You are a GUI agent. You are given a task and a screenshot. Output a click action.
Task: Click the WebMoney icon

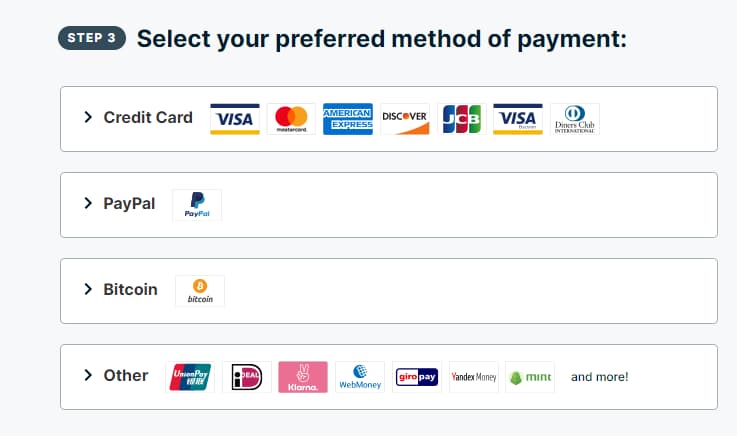click(360, 377)
